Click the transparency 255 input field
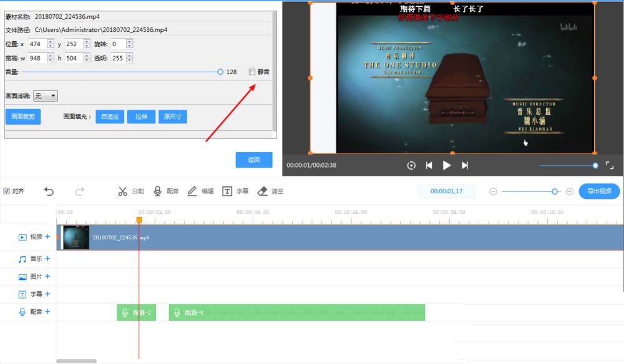Viewport: 624px width, 364px height. 118,58
